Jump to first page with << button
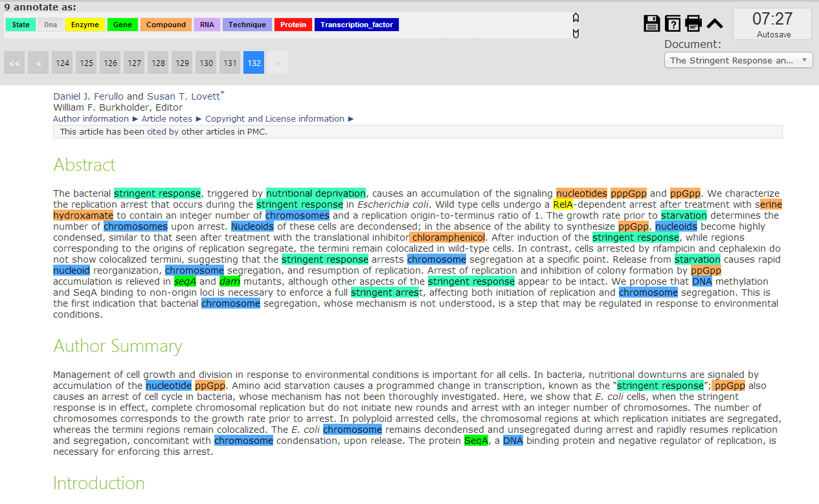This screenshot has height=504, width=819. (14, 63)
